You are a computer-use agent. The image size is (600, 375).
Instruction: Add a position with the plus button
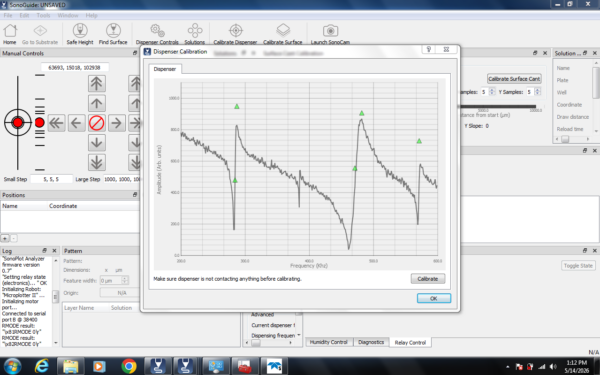tap(5, 238)
